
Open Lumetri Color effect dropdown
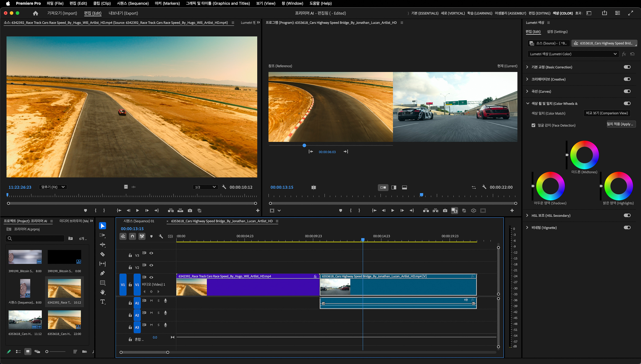coord(573,54)
